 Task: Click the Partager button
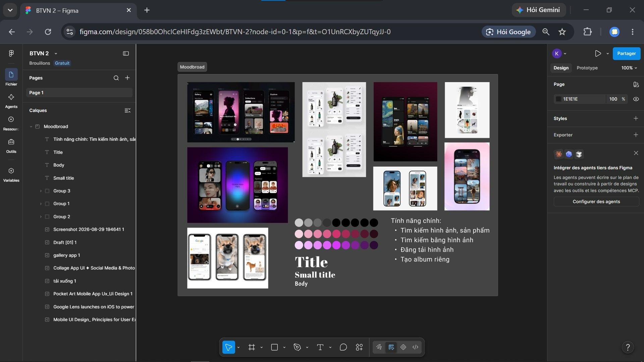[626, 53]
